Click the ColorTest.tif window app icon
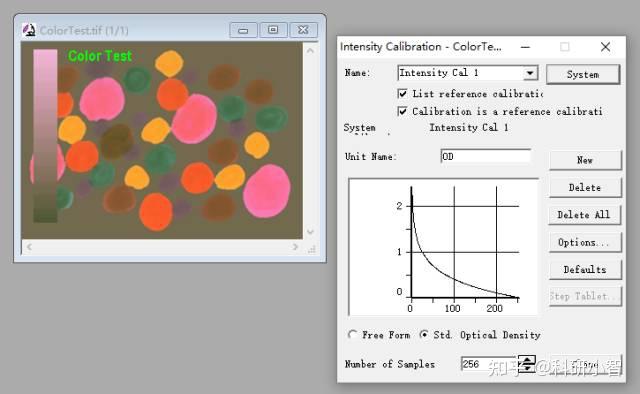Screen dimensions: 640x394 [x=29, y=30]
